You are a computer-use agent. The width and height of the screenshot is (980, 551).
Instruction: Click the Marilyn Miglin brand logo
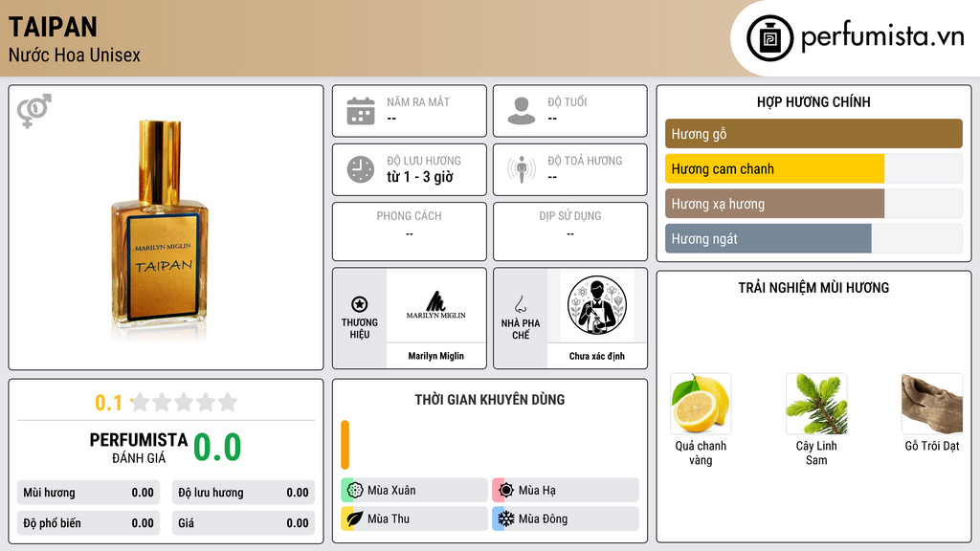[x=435, y=305]
